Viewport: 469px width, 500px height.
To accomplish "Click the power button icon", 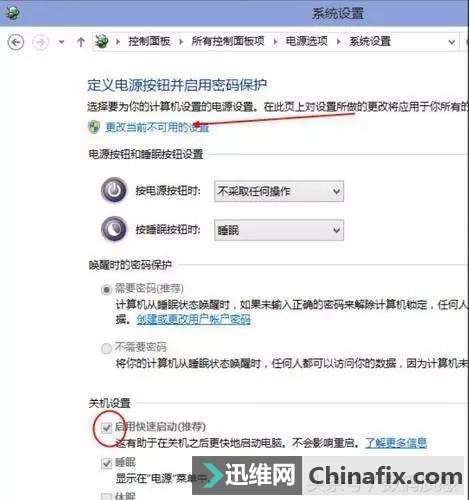I will (114, 190).
